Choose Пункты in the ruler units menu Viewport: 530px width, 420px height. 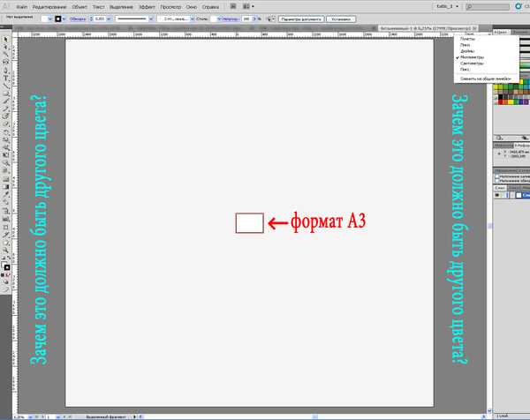(x=467, y=39)
